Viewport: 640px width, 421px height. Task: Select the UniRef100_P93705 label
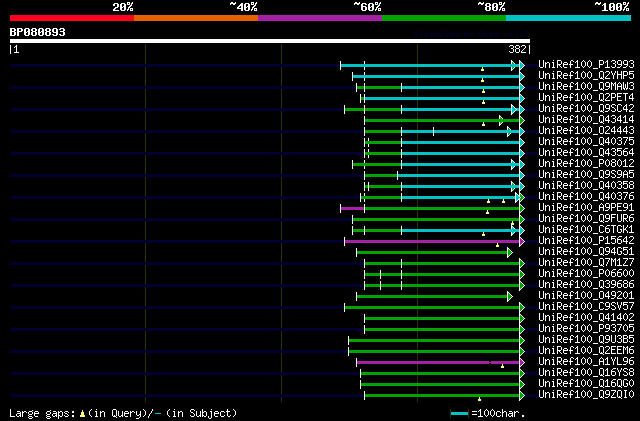586,329
